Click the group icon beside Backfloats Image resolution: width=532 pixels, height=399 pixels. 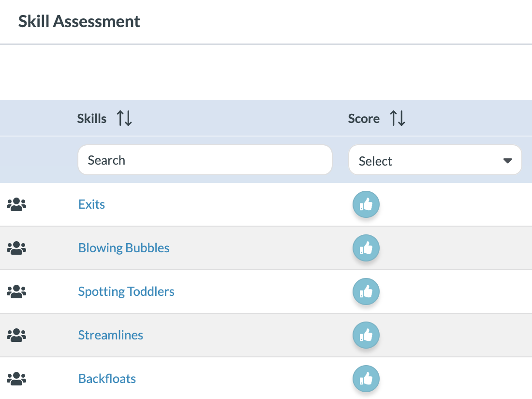pyautogui.click(x=16, y=379)
